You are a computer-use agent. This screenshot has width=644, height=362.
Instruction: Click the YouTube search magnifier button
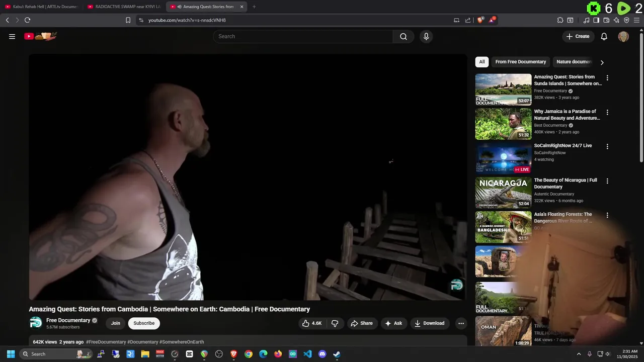[404, 36]
